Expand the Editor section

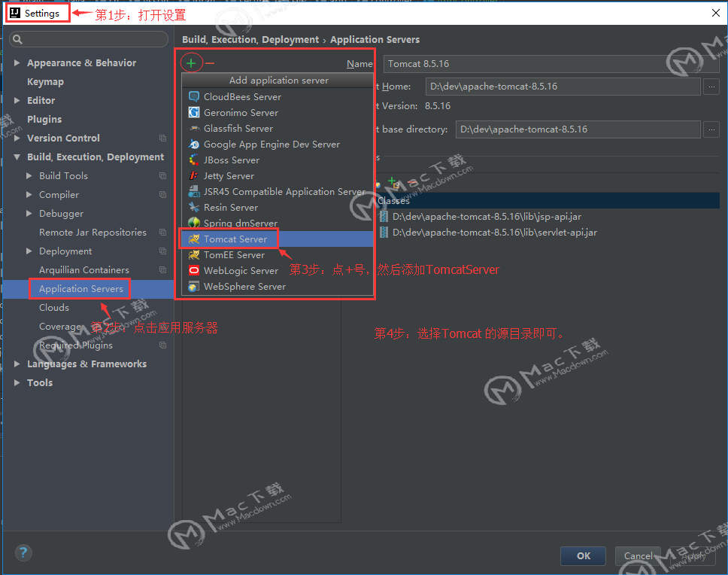tap(17, 100)
